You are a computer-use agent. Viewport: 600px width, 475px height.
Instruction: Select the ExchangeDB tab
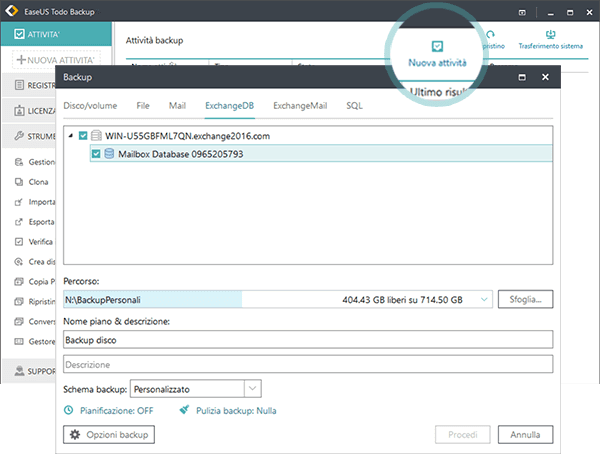pos(230,106)
